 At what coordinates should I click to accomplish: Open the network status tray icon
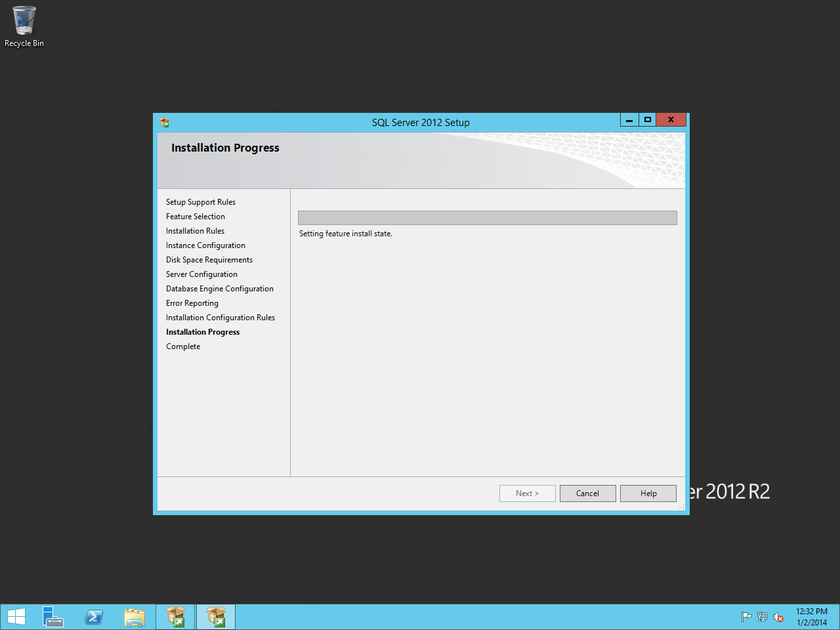pyautogui.click(x=762, y=617)
